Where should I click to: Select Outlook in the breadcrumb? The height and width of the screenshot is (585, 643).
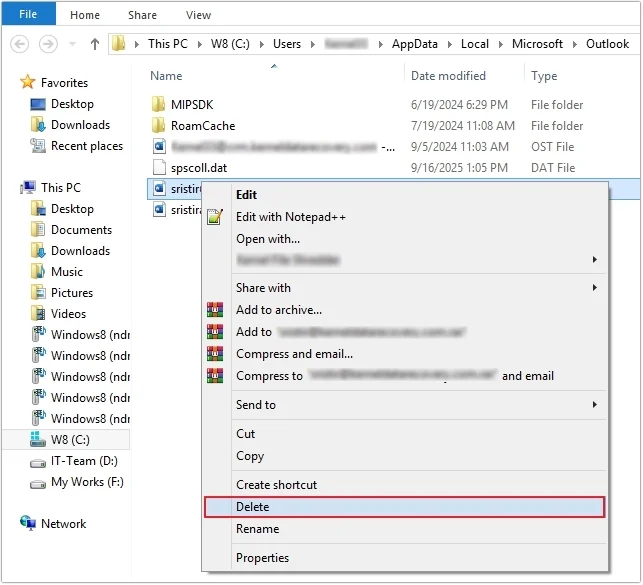coord(607,44)
